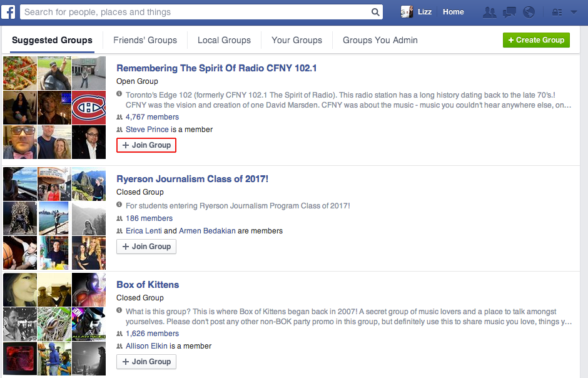This screenshot has height=378, width=588.
Task: Join Ryerson Journalism Class group
Action: [x=146, y=247]
